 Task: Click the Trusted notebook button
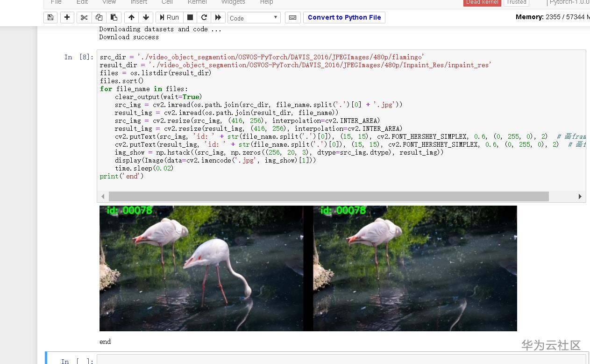point(516,2)
